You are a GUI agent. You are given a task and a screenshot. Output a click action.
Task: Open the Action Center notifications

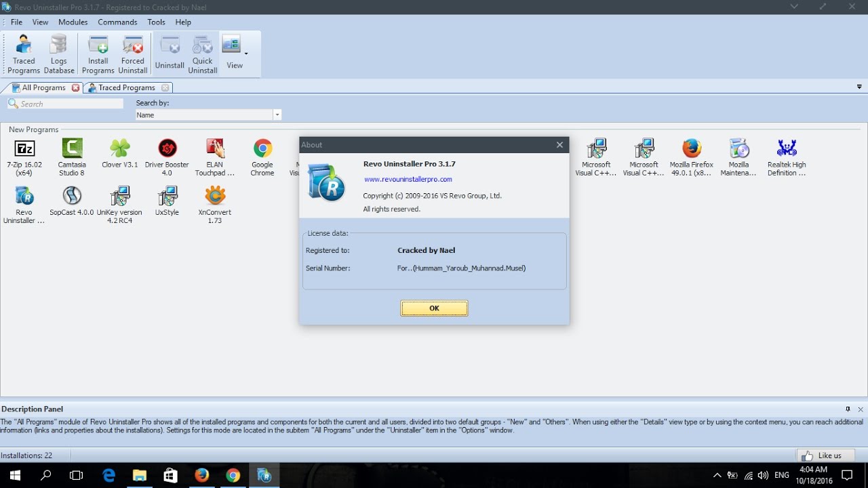[x=847, y=476]
